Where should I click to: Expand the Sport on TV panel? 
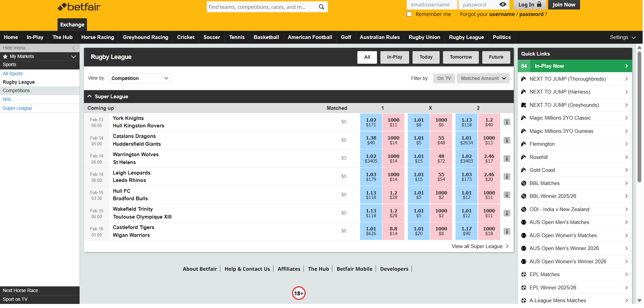(x=40, y=300)
